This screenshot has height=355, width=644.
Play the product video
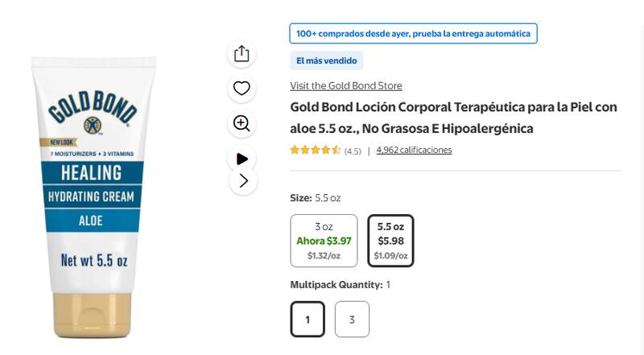[x=242, y=159]
